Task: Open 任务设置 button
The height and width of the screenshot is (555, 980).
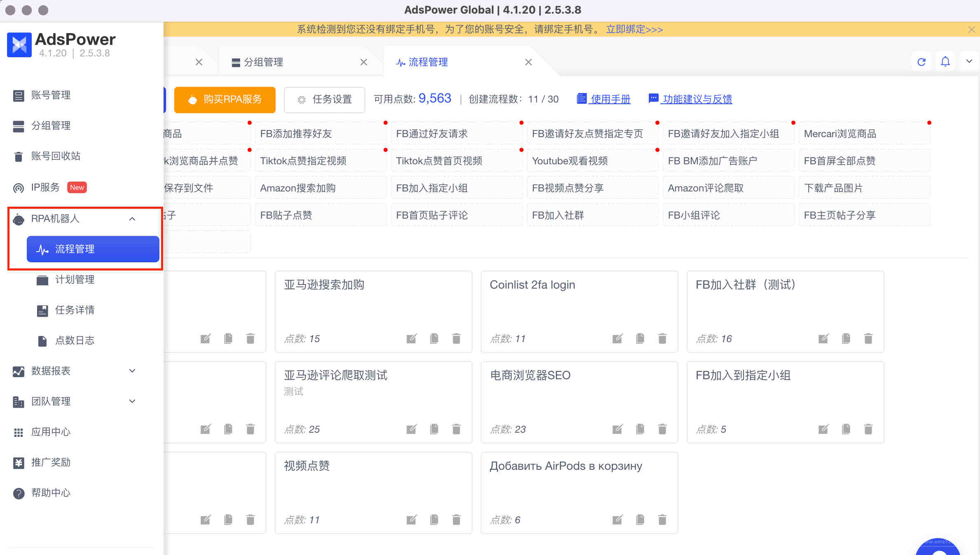Action: click(x=324, y=100)
